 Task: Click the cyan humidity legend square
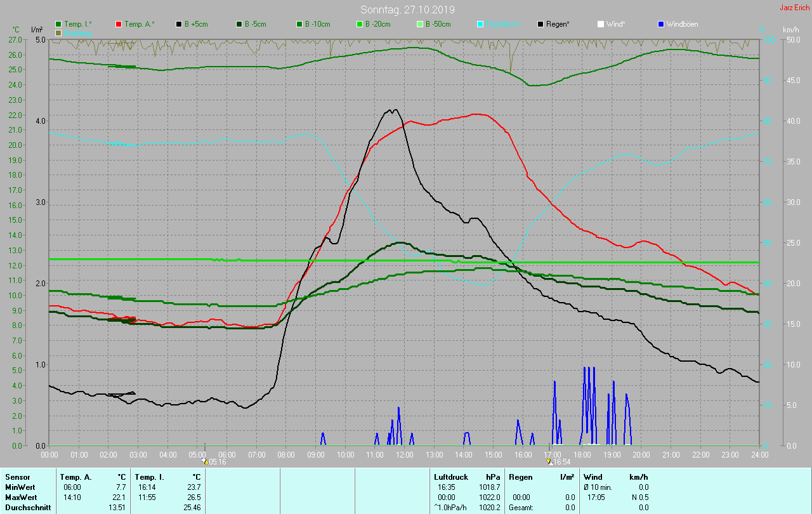pos(480,24)
